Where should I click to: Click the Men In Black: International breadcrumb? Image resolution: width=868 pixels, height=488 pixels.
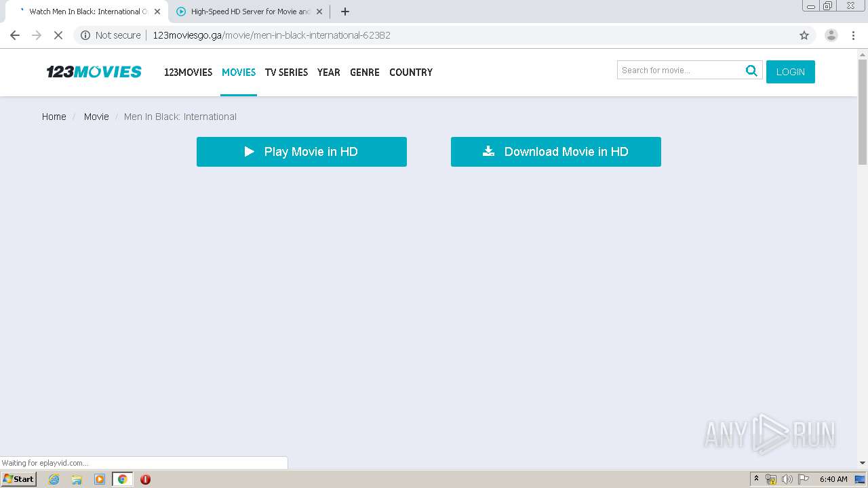coord(180,117)
